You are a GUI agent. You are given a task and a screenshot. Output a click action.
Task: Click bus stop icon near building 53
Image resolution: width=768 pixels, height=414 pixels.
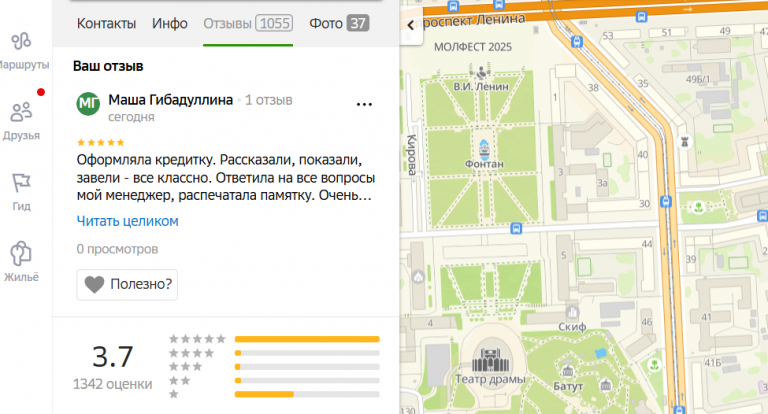tap(577, 42)
